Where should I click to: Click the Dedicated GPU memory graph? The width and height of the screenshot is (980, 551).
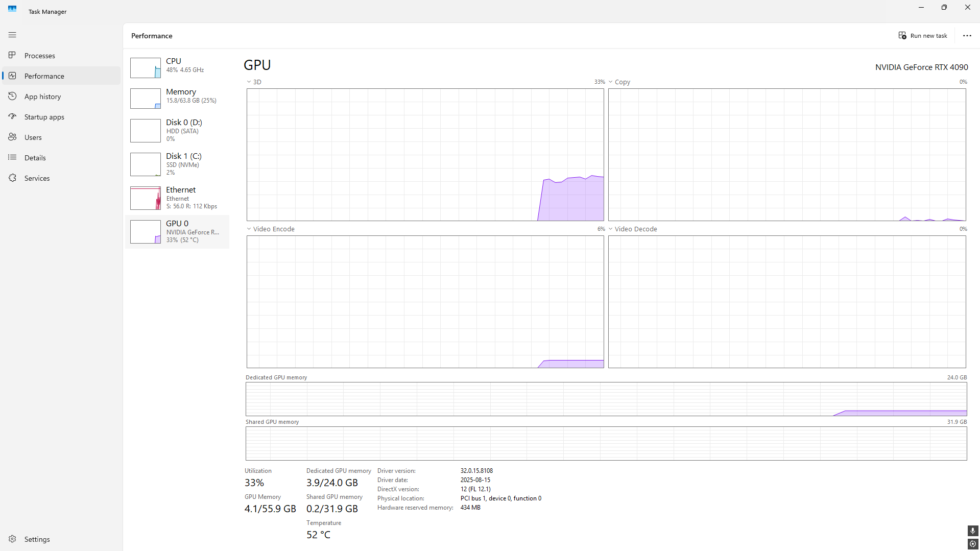pos(606,399)
